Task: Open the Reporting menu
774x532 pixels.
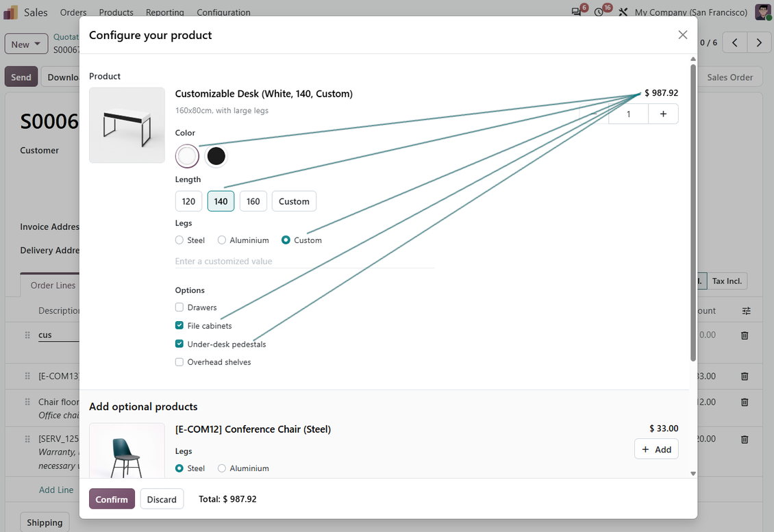Action: point(165,12)
